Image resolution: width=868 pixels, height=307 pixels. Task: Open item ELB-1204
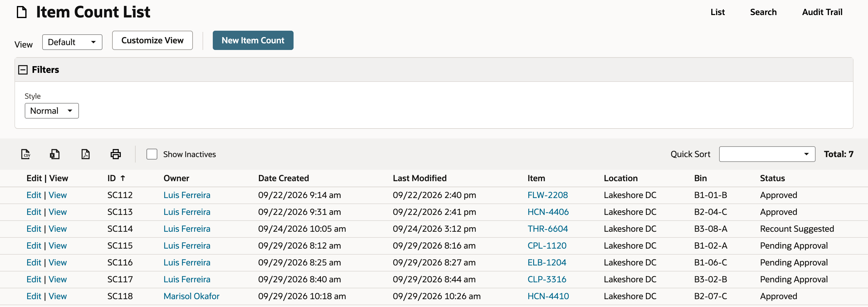[x=546, y=262]
